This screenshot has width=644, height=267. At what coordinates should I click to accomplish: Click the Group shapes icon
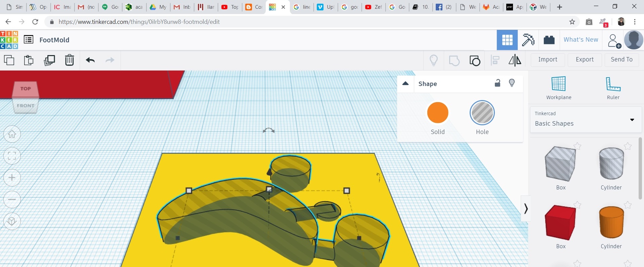point(454,60)
